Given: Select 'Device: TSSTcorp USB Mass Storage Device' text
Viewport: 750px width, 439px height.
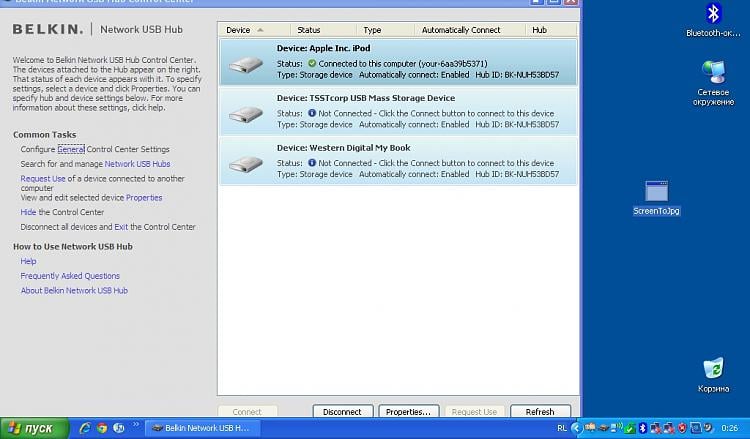Looking at the screenshot, I should (x=366, y=98).
